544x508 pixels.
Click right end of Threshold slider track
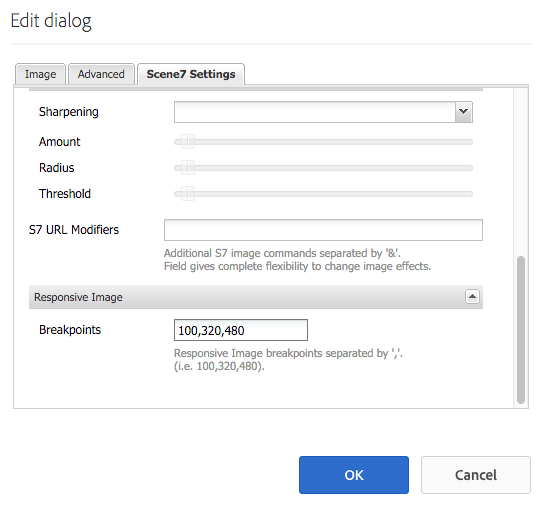click(470, 194)
